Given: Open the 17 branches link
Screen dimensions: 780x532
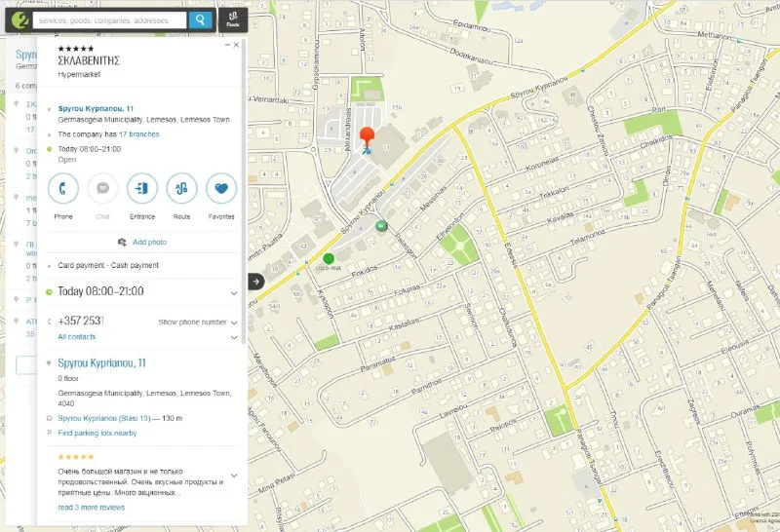Looking at the screenshot, I should pyautogui.click(x=137, y=134).
